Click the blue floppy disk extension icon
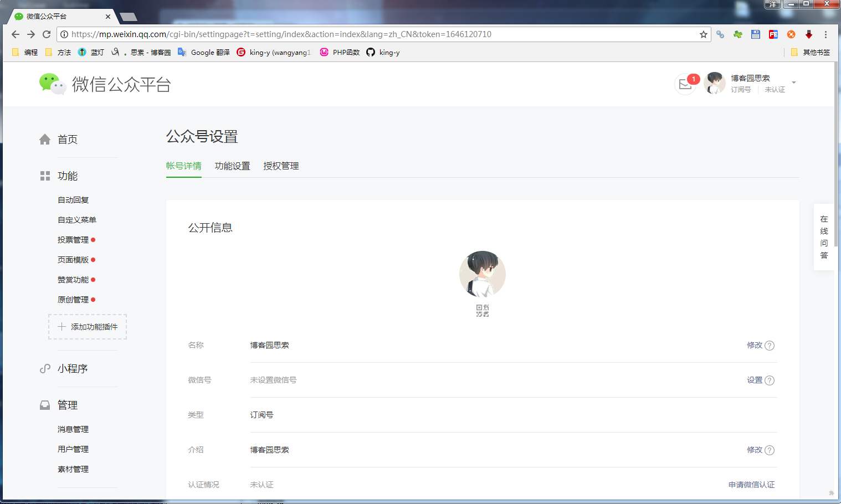 click(x=756, y=34)
